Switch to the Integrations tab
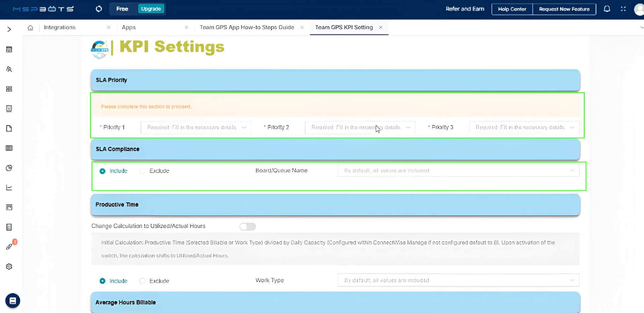The image size is (644, 313). 60,28
